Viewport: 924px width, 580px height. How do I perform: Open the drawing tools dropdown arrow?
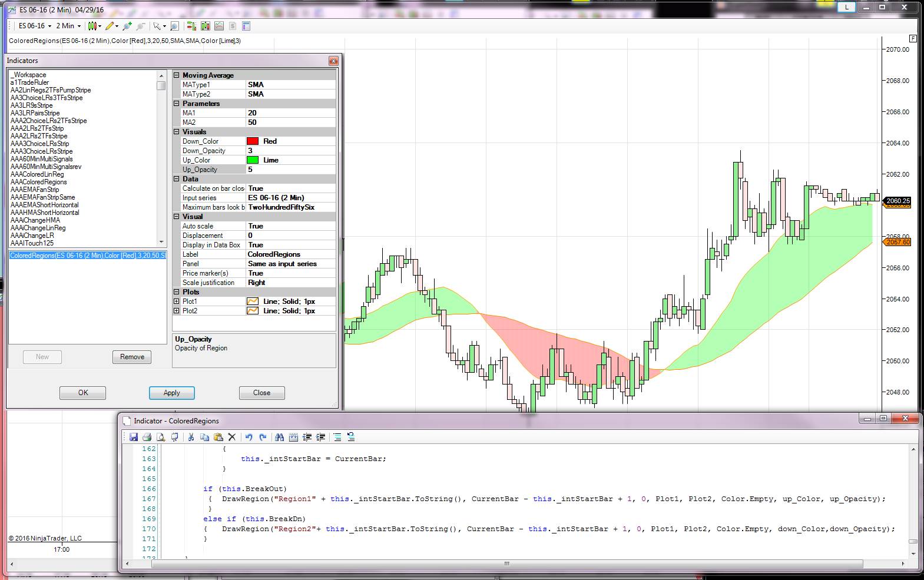[x=117, y=26]
